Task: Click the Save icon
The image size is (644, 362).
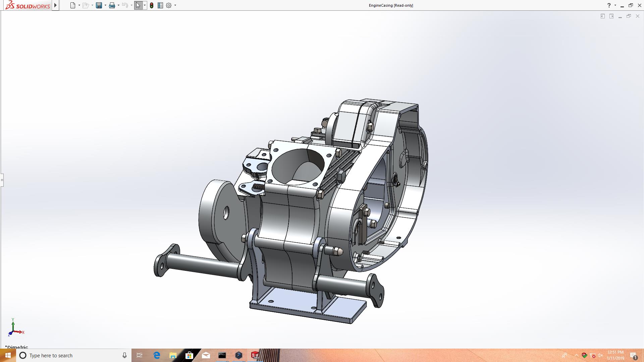Action: [x=99, y=5]
